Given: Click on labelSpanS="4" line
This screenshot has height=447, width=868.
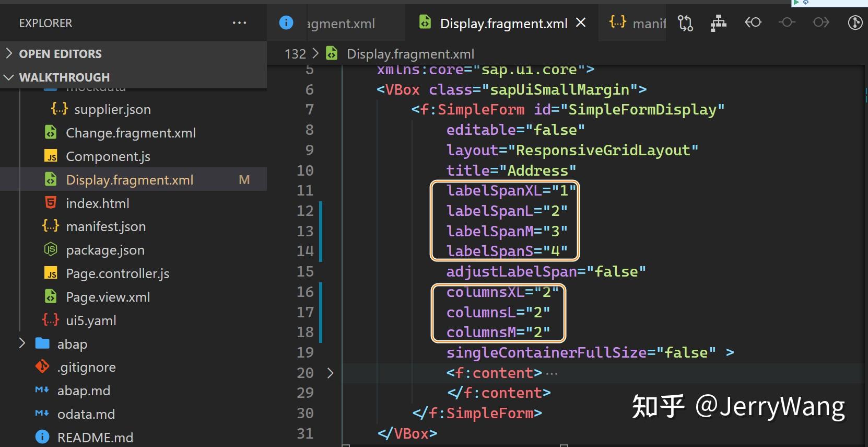Looking at the screenshot, I should click(507, 251).
